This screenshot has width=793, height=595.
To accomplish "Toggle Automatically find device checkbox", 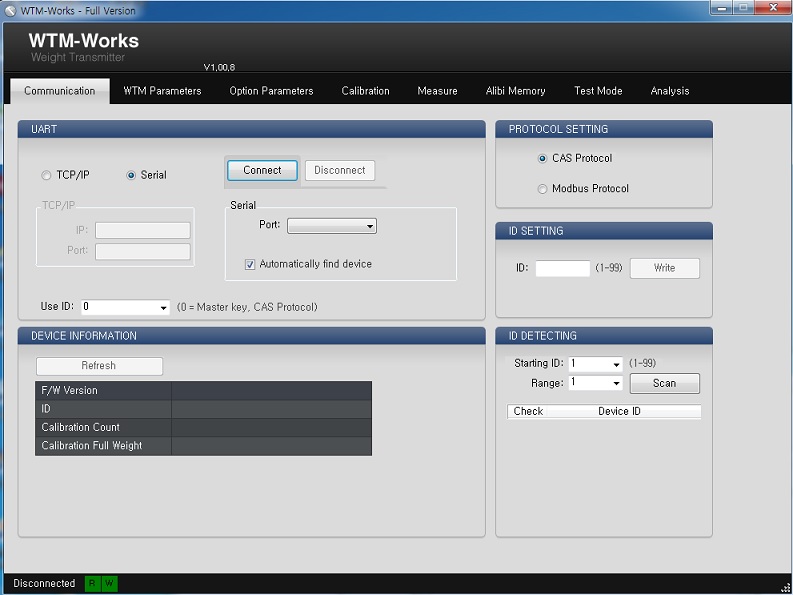I will pos(250,265).
